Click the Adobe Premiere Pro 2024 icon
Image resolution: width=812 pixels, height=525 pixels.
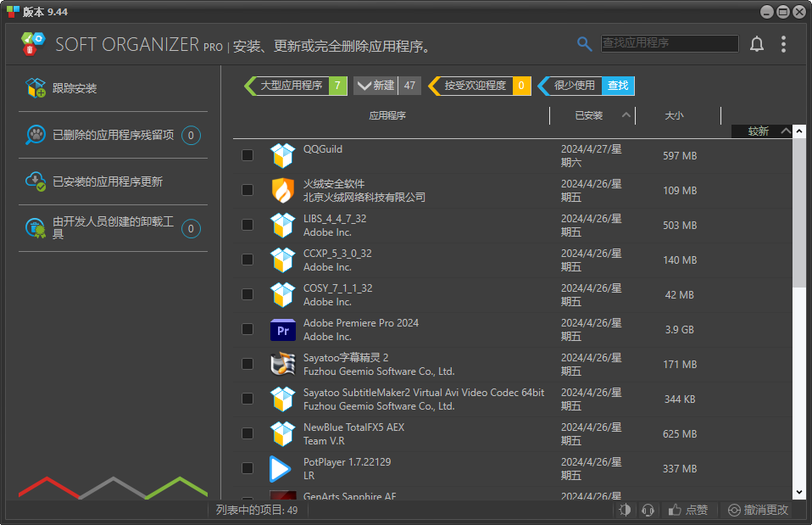point(282,330)
